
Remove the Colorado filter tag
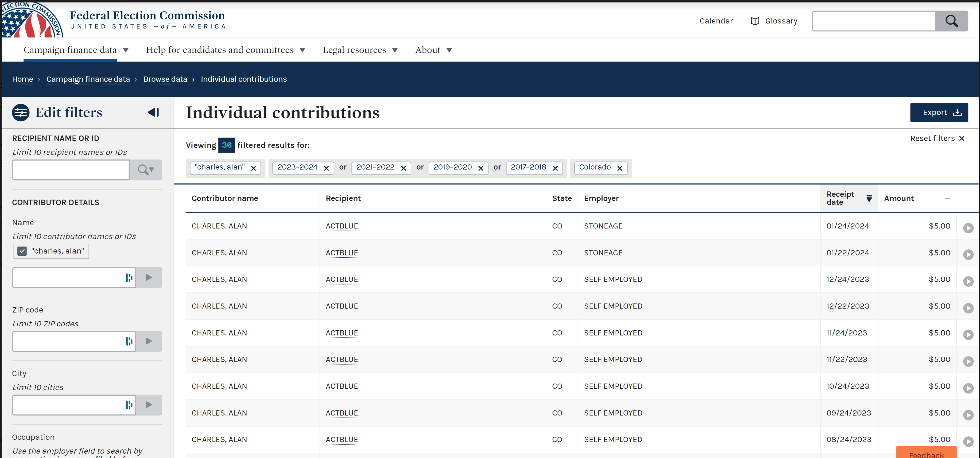tap(619, 168)
